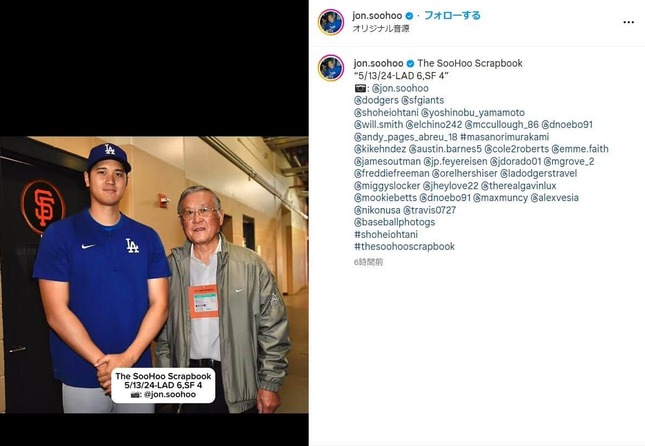Open the @yoshinobu_yamamoto mention
The width and height of the screenshot is (645, 446).
tap(473, 113)
